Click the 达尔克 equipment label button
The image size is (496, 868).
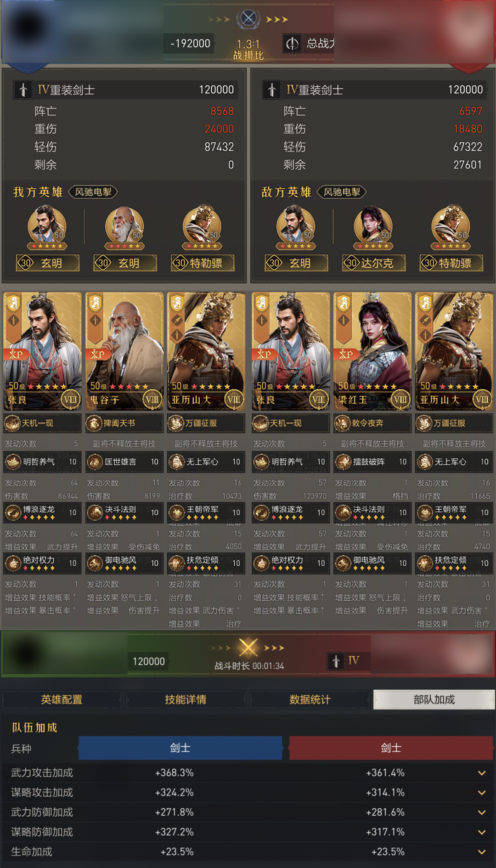tap(374, 263)
